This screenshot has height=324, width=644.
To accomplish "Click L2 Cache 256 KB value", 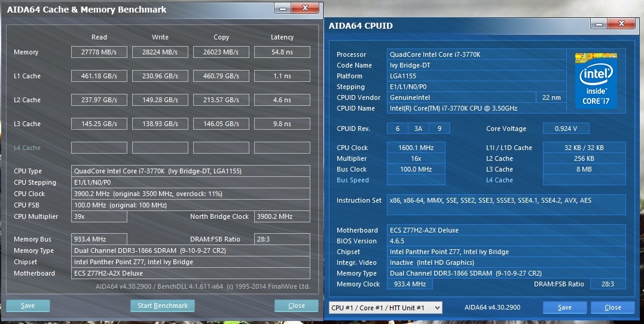I will tap(584, 158).
